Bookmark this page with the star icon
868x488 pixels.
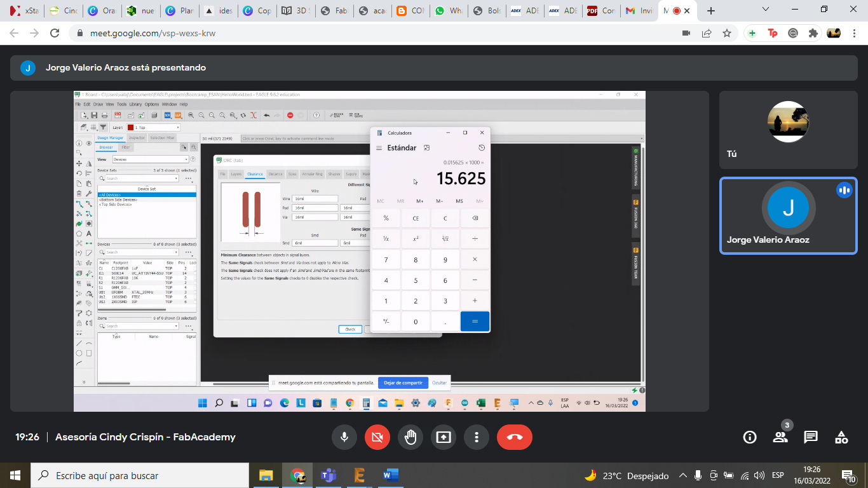727,33
